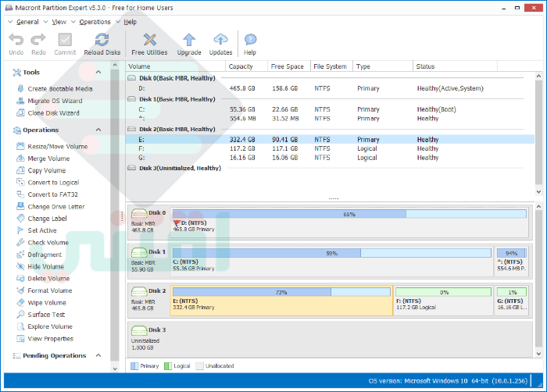Click the Set Active flag icon

pos(20,230)
